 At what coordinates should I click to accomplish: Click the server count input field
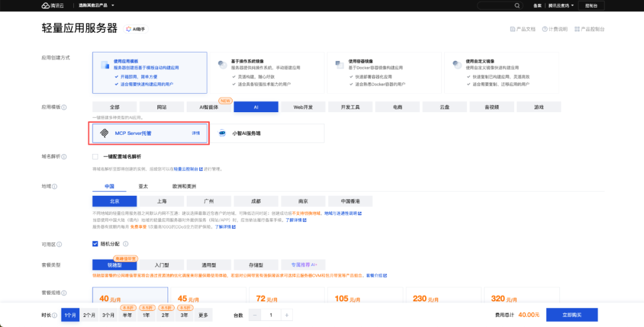[x=271, y=316]
